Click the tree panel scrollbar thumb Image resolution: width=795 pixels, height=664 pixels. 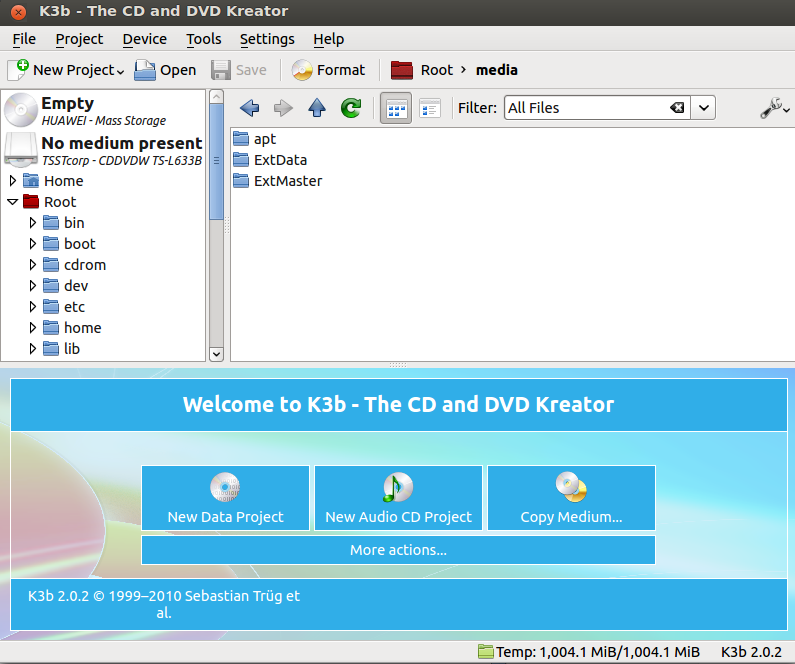coord(216,161)
